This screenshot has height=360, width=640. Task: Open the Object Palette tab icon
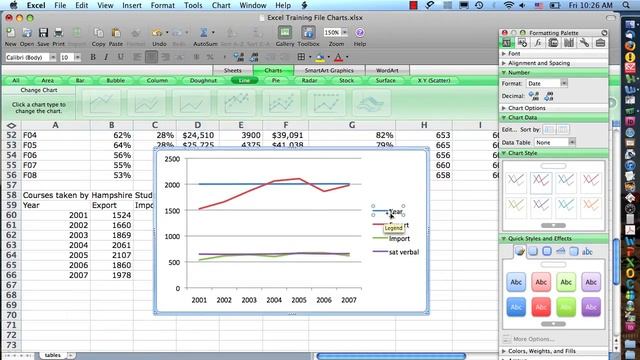522,43
